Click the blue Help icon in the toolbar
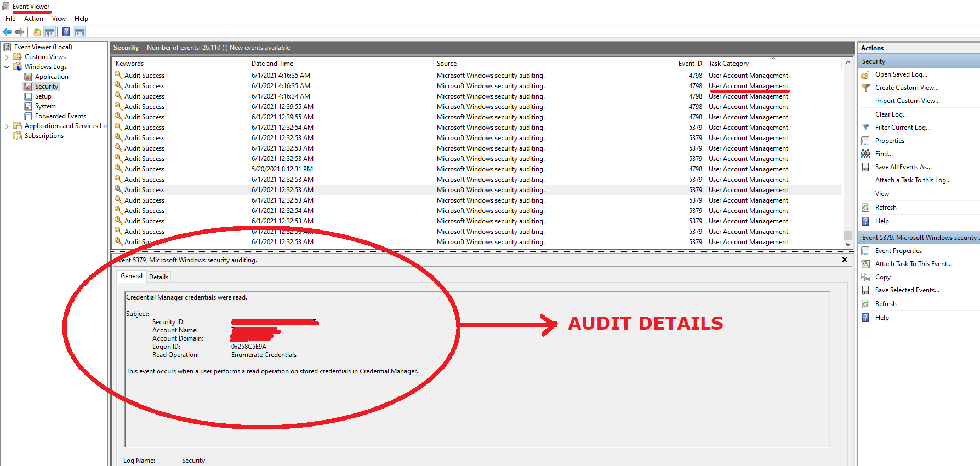Screen dimensions: 980x466 (x=66, y=32)
